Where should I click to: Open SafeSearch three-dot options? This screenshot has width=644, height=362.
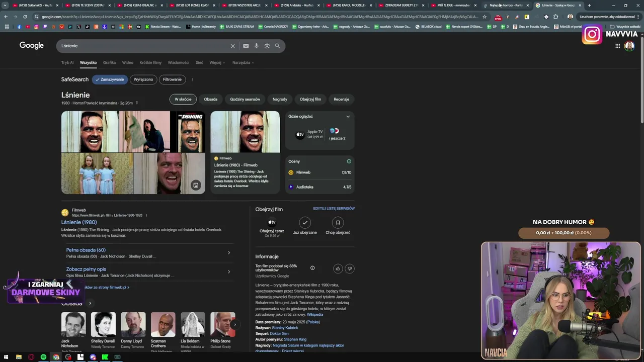click(192, 79)
